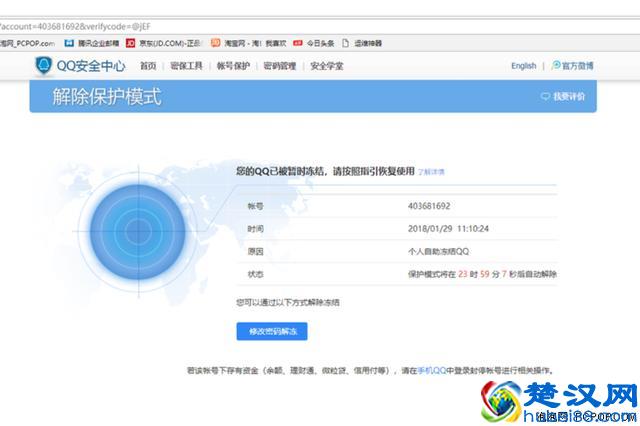Screen dimensions: 640x426
Task: Switch the site language to English
Action: click(x=524, y=66)
